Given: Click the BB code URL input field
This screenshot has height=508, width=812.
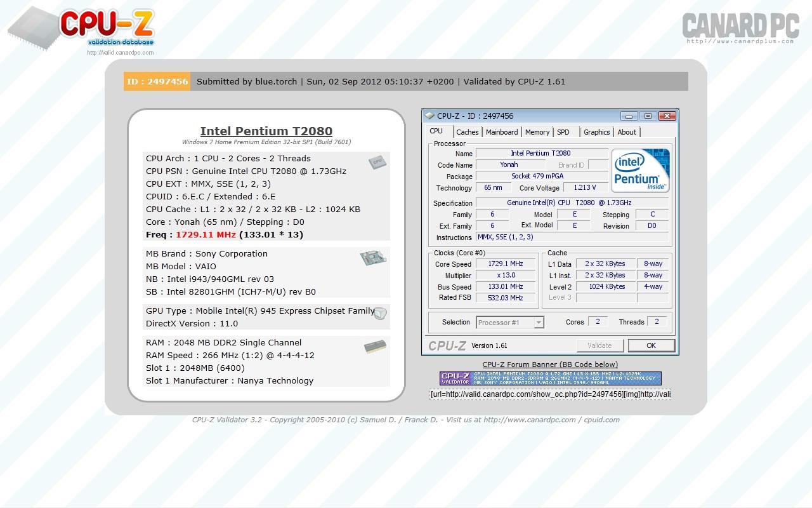Looking at the screenshot, I should (550, 394).
